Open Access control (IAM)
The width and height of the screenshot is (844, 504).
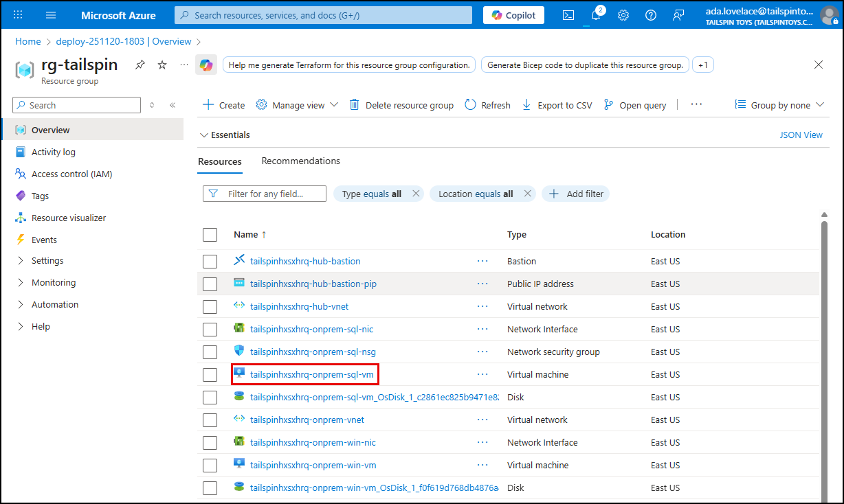[71, 174]
